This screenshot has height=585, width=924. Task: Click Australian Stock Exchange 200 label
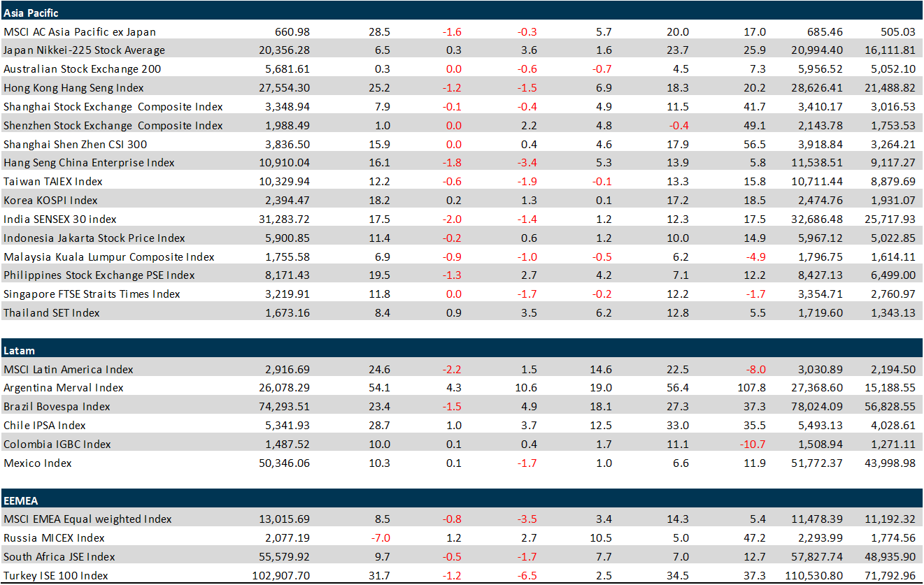pyautogui.click(x=82, y=69)
